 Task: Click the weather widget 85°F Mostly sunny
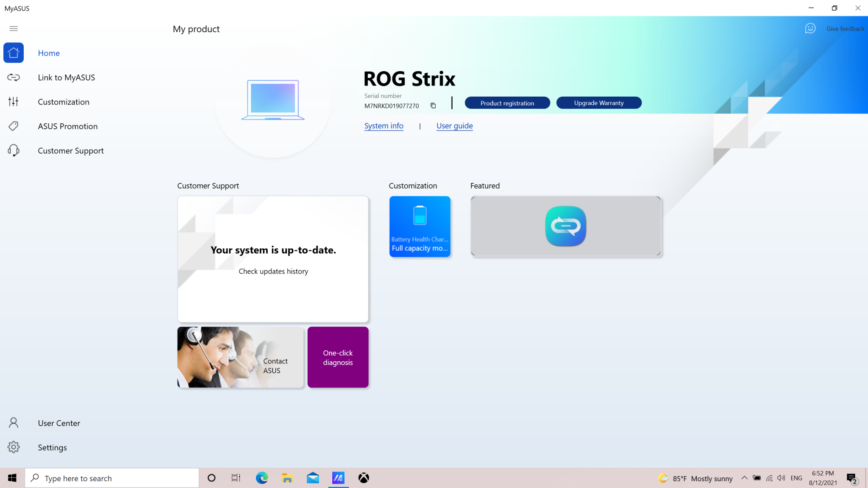pos(696,478)
